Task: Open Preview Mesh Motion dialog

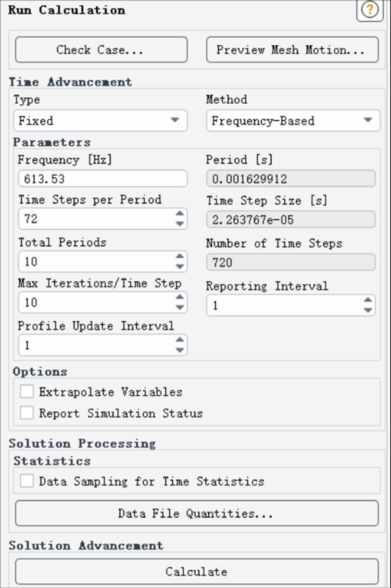Action: click(x=292, y=50)
